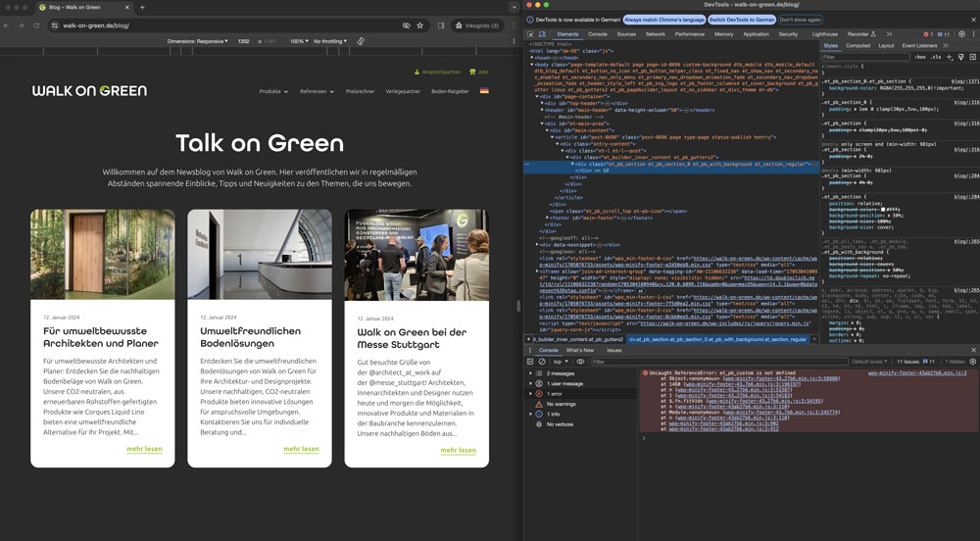
Task: Toggle the device toolbar icon in DevTools
Action: (543, 34)
